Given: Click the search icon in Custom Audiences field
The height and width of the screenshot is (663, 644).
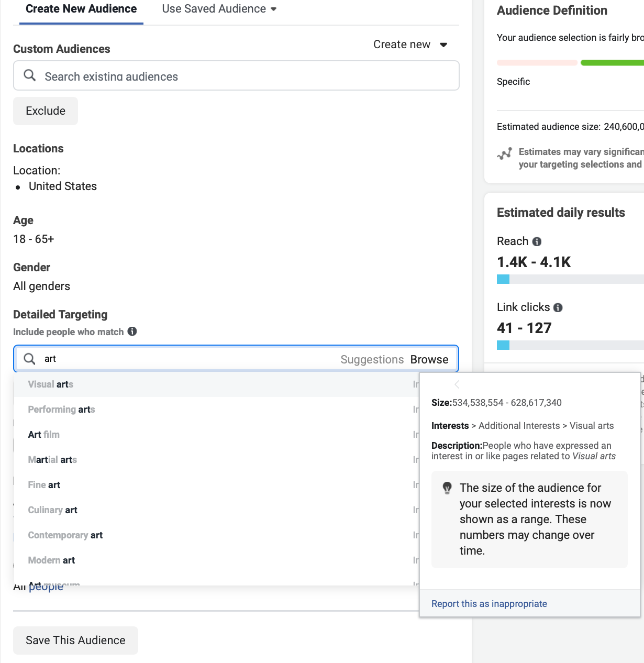Looking at the screenshot, I should coord(30,75).
